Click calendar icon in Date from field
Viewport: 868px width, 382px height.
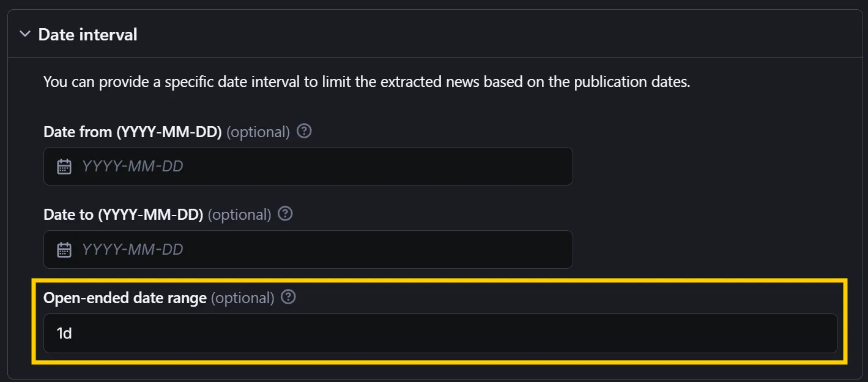pyautogui.click(x=64, y=167)
